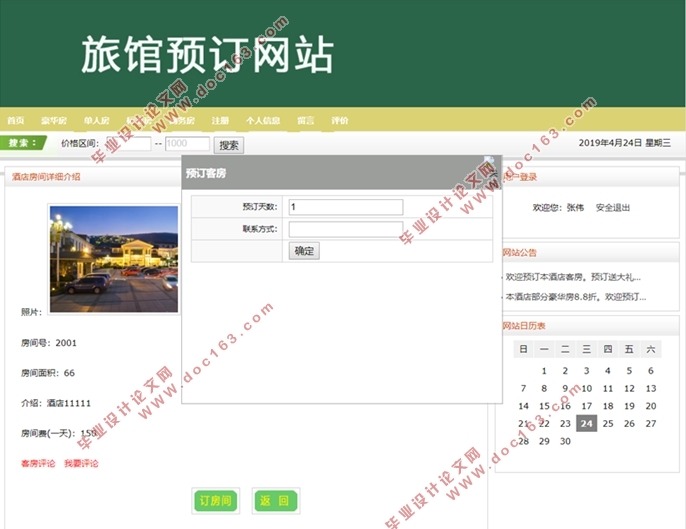Click the 介绍: 酒店11111 text
This screenshot has height=529, width=686.
click(56, 403)
